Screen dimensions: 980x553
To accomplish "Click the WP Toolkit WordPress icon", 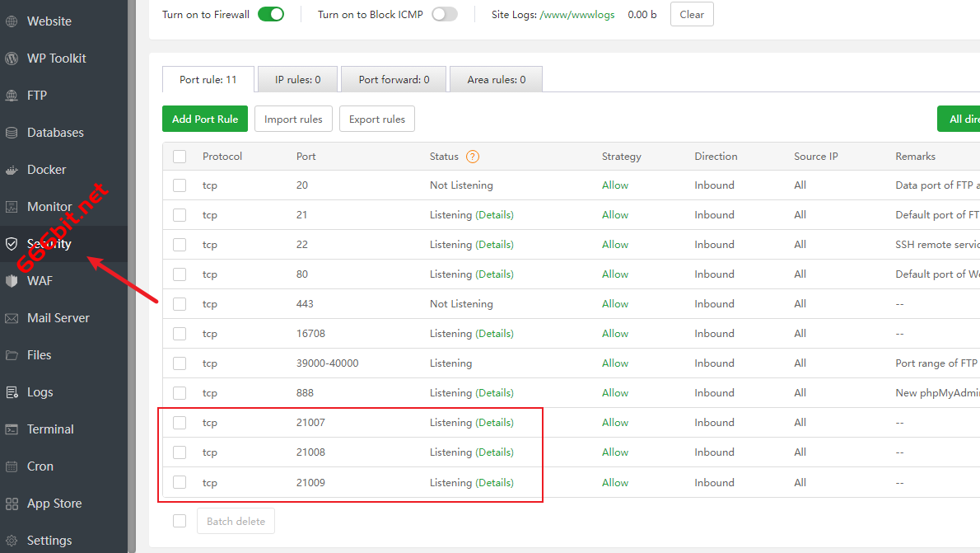I will (x=12, y=59).
